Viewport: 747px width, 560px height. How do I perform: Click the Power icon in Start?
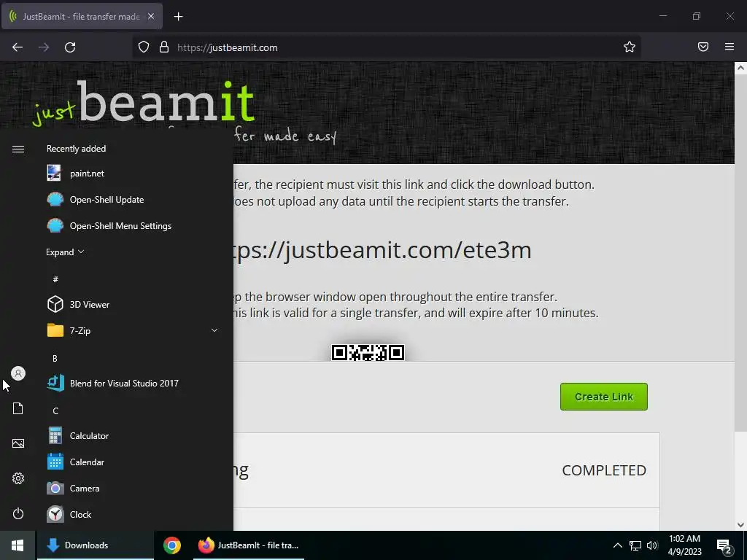coord(18,513)
